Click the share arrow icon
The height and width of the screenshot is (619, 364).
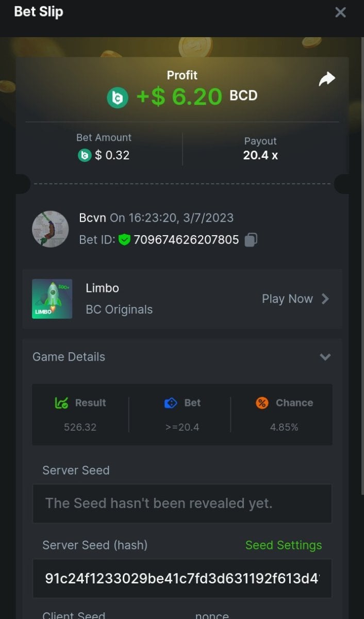[327, 79]
